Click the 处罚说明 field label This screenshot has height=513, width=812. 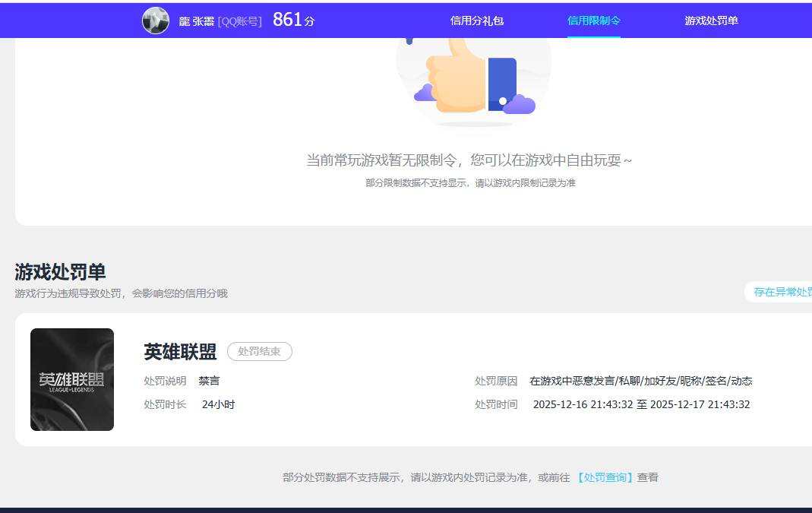(165, 381)
